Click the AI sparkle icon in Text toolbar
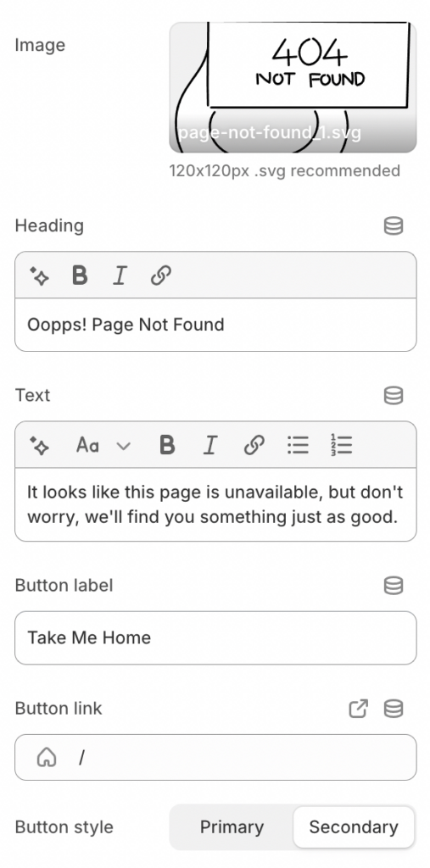The image size is (430, 868). pos(39,445)
